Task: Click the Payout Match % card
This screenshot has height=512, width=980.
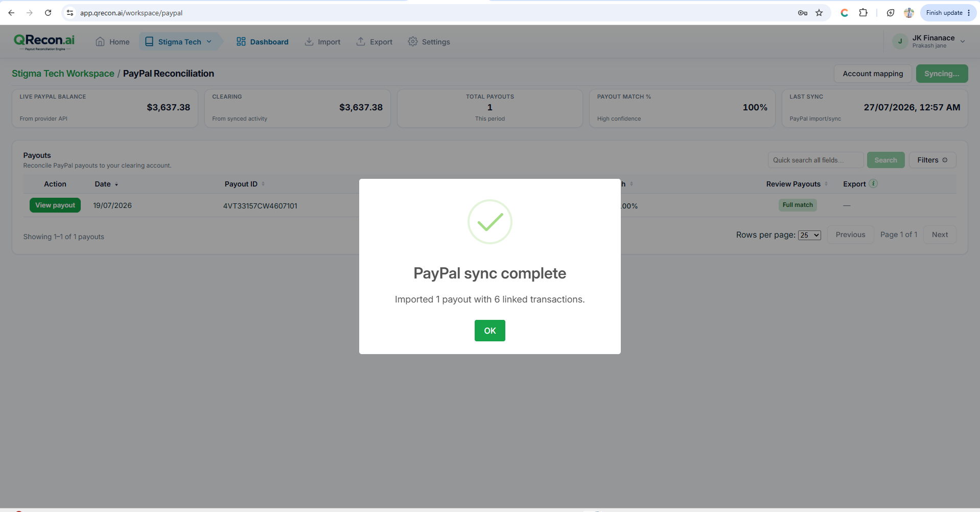Action: click(x=682, y=108)
